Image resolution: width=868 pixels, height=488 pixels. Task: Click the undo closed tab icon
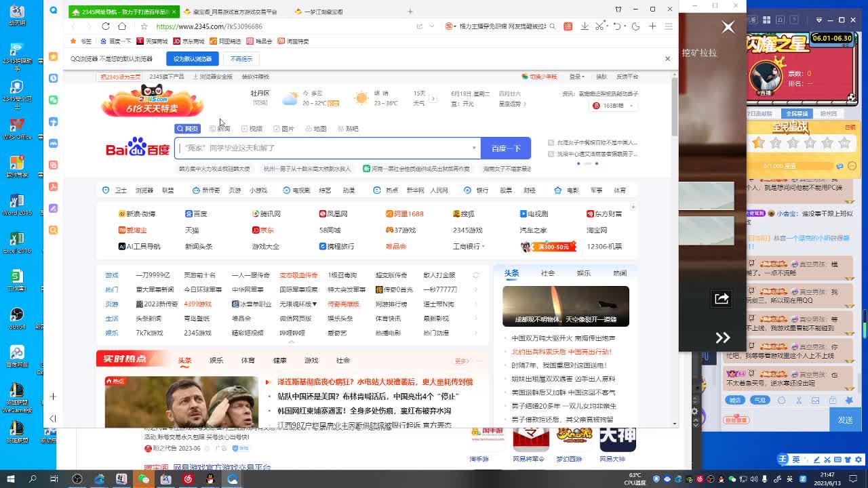pos(616,26)
